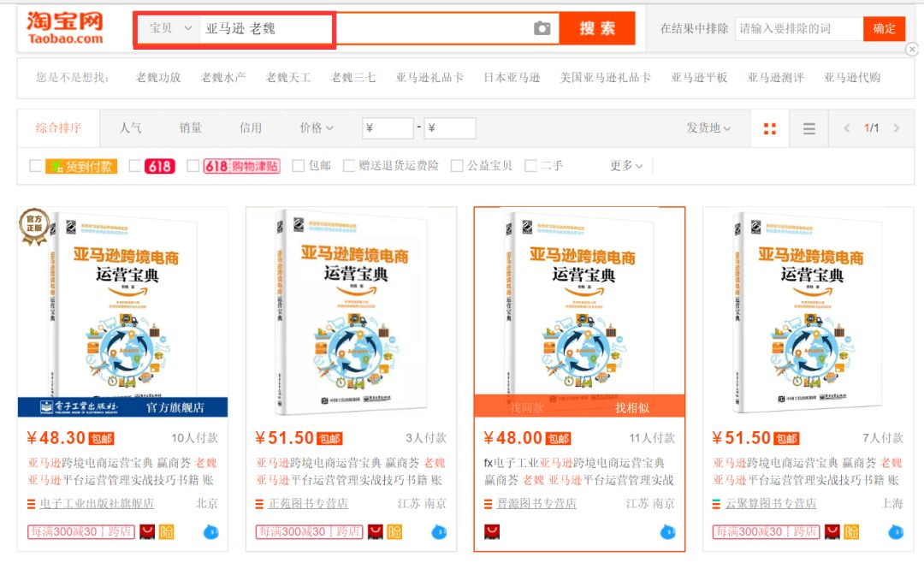Click 包邮 tag next to ¥48.00
The height and width of the screenshot is (563, 924).
(x=558, y=439)
